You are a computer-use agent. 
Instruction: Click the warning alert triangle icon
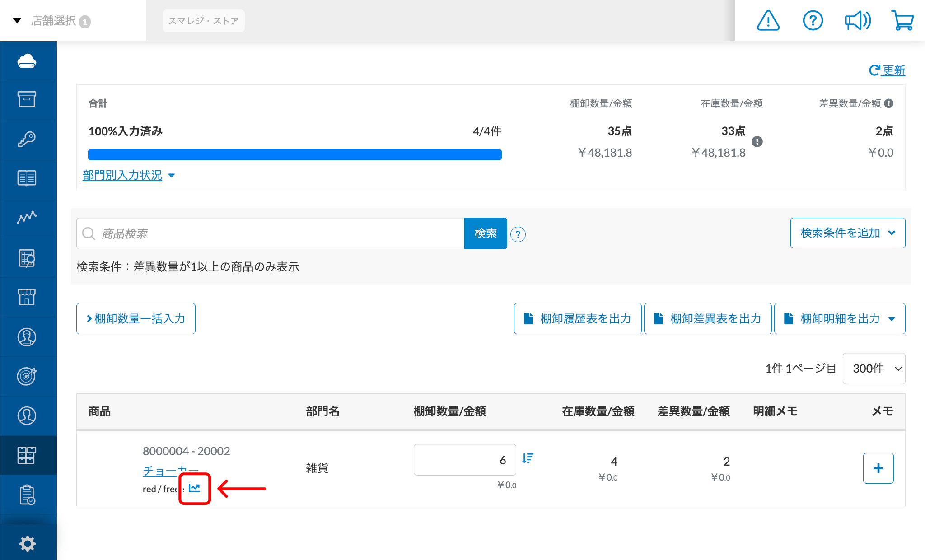click(x=768, y=21)
